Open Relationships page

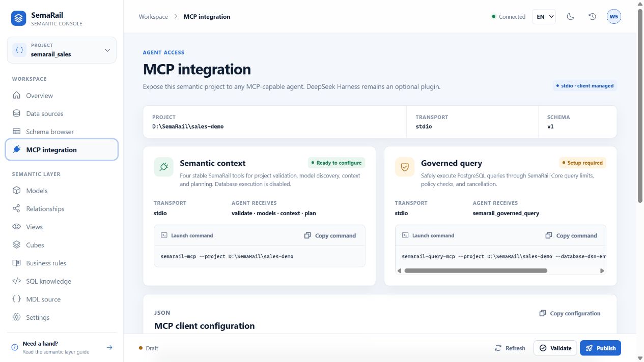tap(62, 208)
